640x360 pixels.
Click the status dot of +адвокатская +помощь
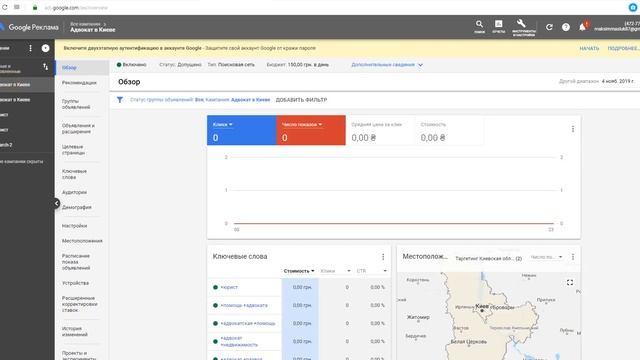[216, 323]
